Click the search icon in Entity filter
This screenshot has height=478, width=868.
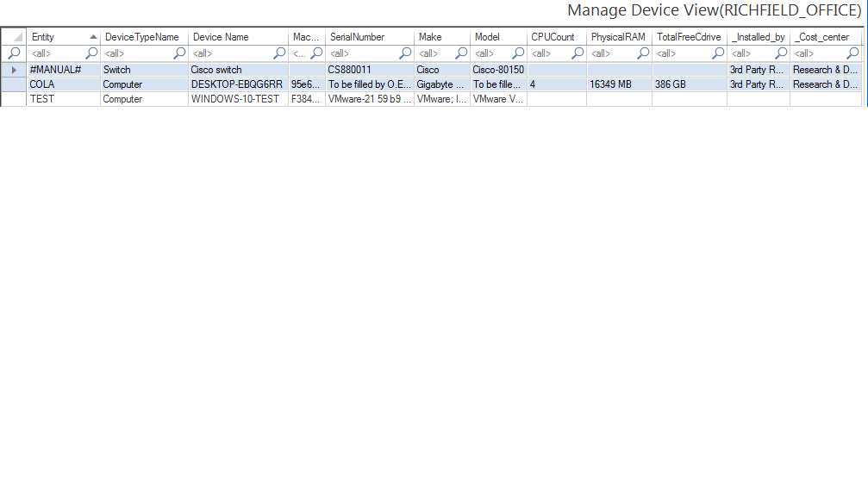point(91,53)
